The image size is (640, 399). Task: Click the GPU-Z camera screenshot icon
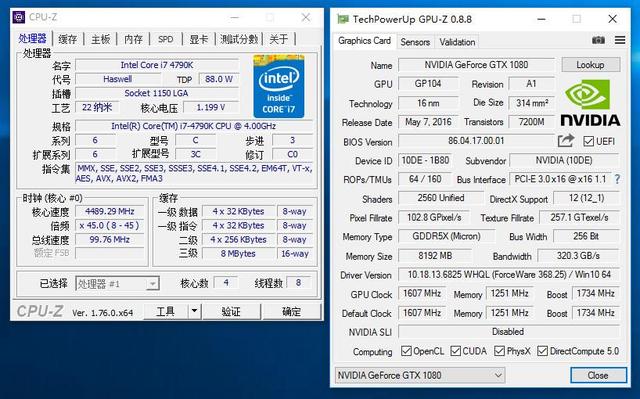(x=598, y=40)
